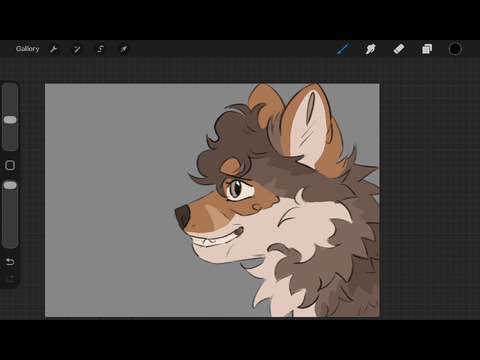Return to the Gallery
This screenshot has height=360, width=480.
point(27,49)
